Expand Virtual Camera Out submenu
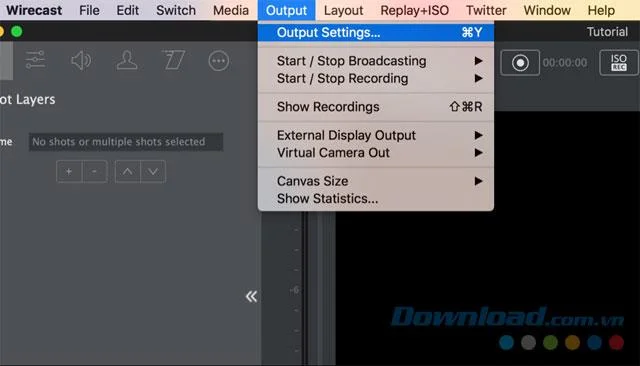 pos(376,153)
